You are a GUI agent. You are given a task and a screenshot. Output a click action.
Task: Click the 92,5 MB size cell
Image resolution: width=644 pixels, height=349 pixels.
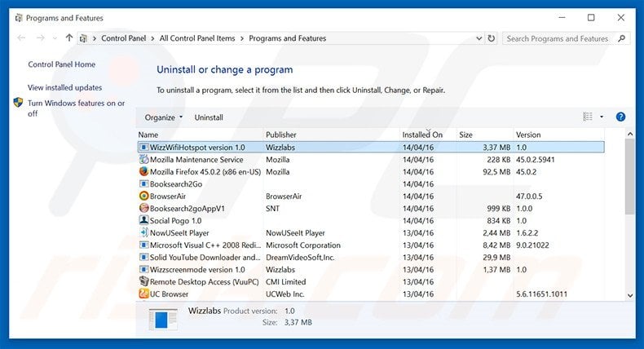(496, 171)
